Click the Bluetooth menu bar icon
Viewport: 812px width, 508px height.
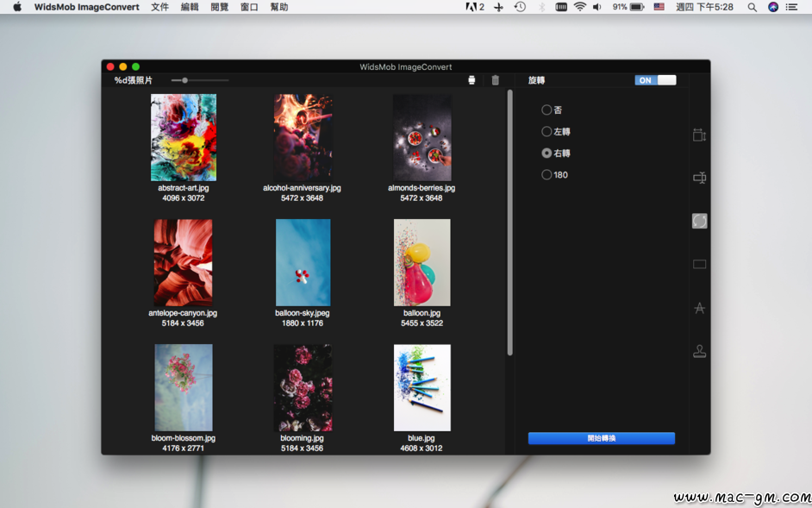point(542,7)
